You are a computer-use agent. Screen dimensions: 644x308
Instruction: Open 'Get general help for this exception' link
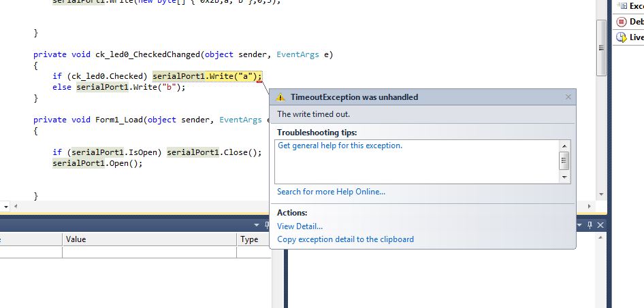point(340,146)
